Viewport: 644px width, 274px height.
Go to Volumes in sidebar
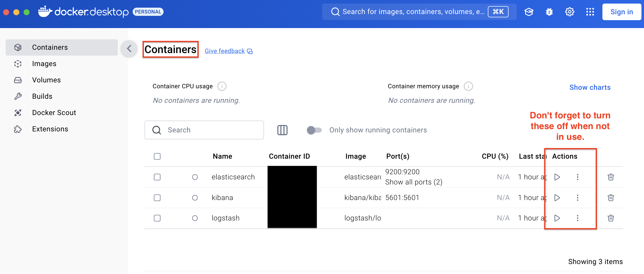pyautogui.click(x=62, y=80)
